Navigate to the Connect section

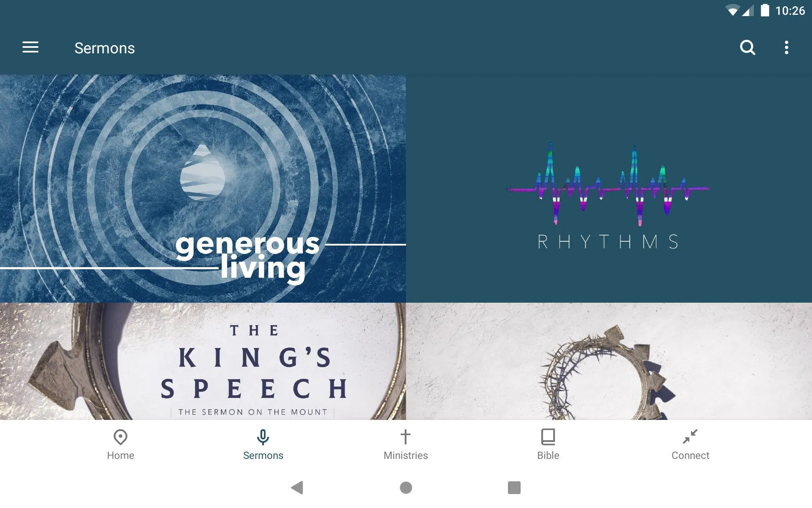click(x=690, y=444)
